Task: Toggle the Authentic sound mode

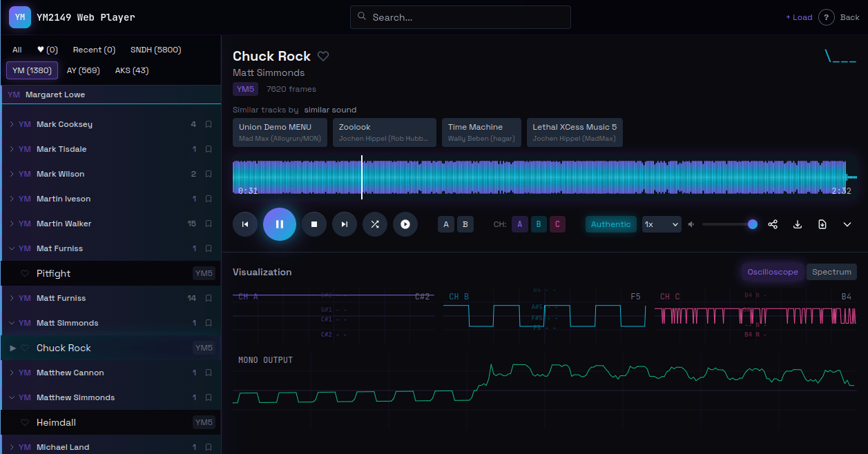Action: pyautogui.click(x=610, y=224)
